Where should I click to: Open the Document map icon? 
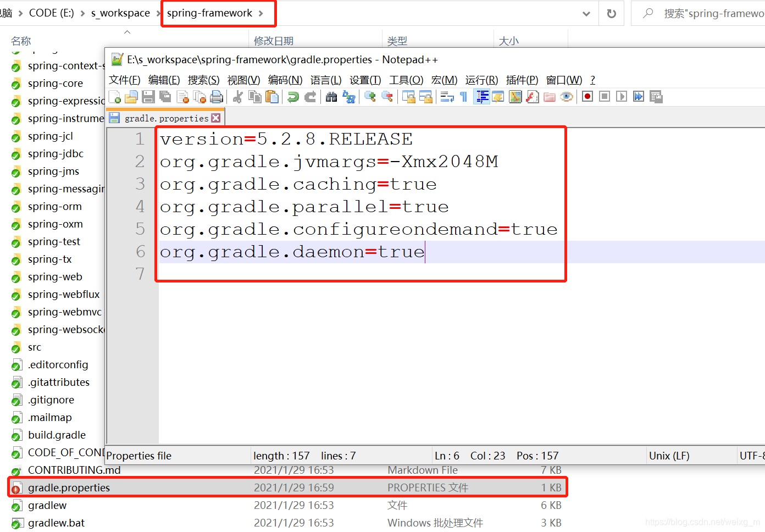515,97
